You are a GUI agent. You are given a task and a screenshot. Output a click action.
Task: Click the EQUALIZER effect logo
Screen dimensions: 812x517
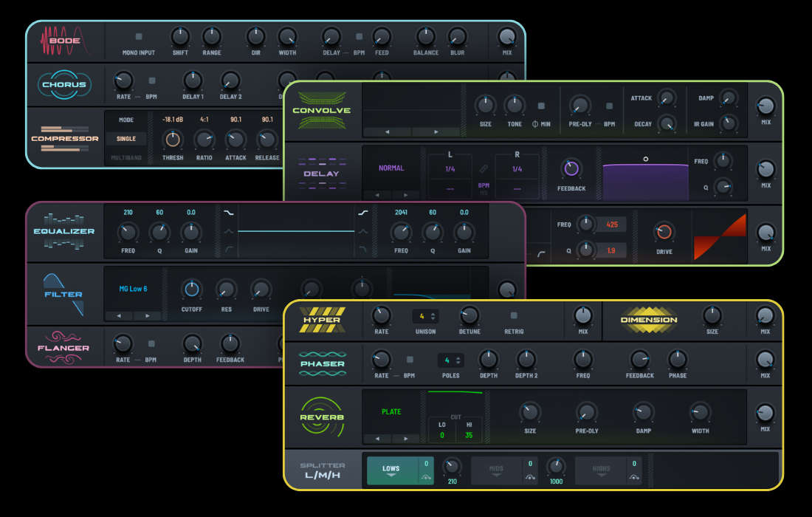(64, 231)
